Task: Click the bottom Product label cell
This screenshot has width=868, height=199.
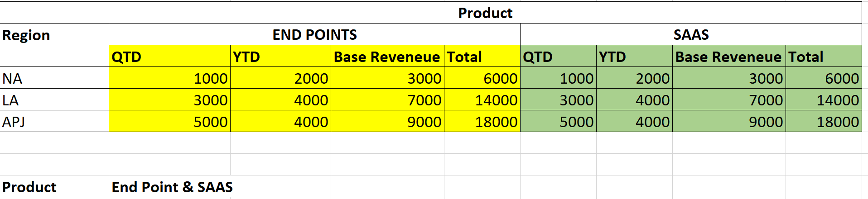Action: 54,186
